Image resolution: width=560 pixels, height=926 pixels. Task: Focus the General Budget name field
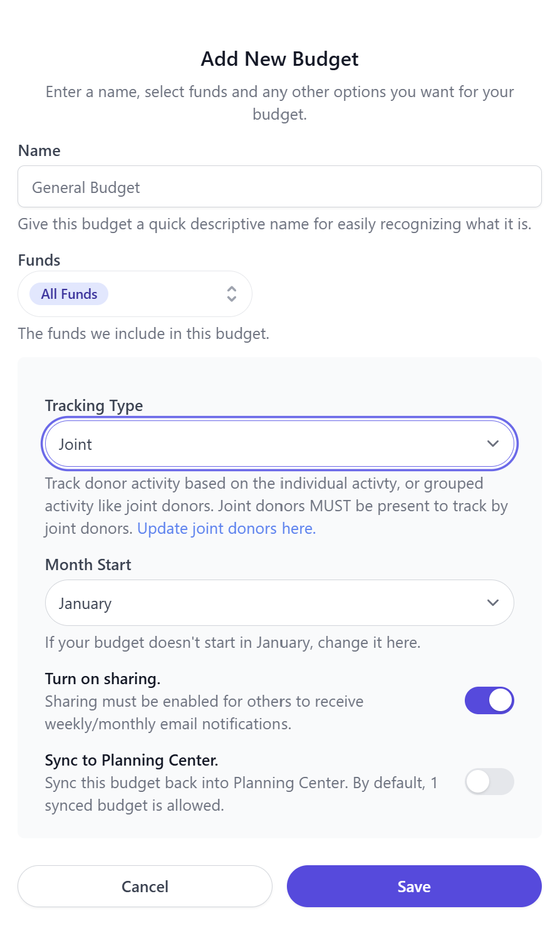279,187
